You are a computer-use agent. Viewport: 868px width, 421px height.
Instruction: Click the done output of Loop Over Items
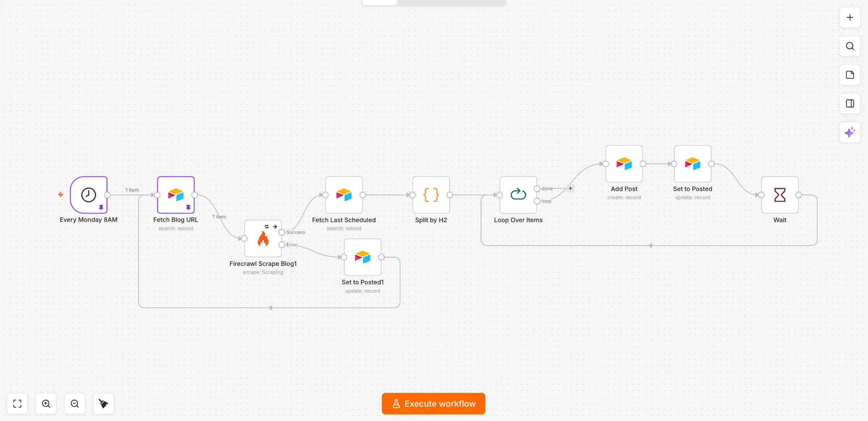click(x=537, y=189)
